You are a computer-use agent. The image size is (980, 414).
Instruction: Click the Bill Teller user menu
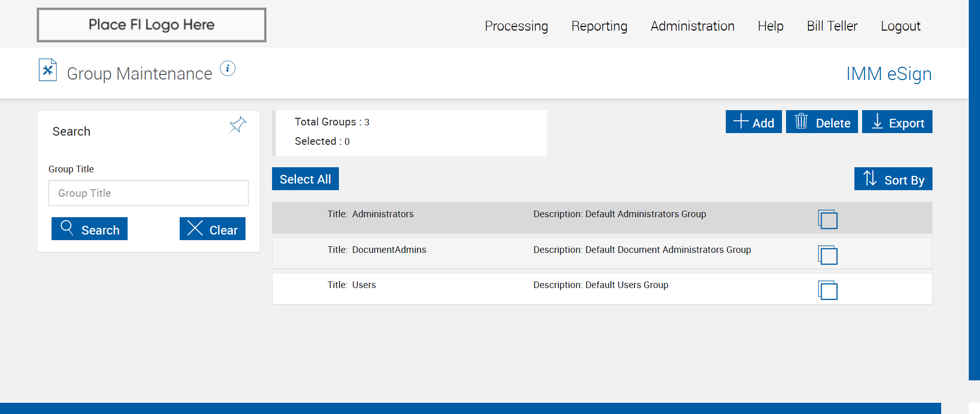(x=832, y=26)
